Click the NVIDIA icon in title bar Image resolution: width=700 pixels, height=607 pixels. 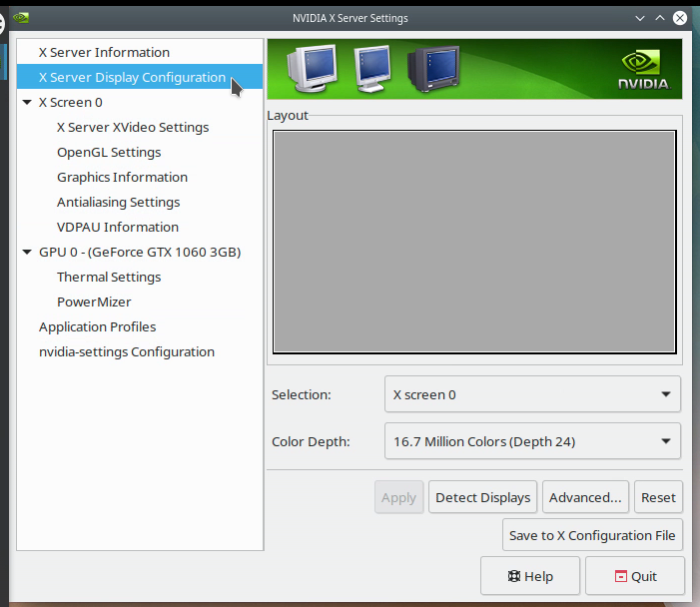(x=21, y=18)
